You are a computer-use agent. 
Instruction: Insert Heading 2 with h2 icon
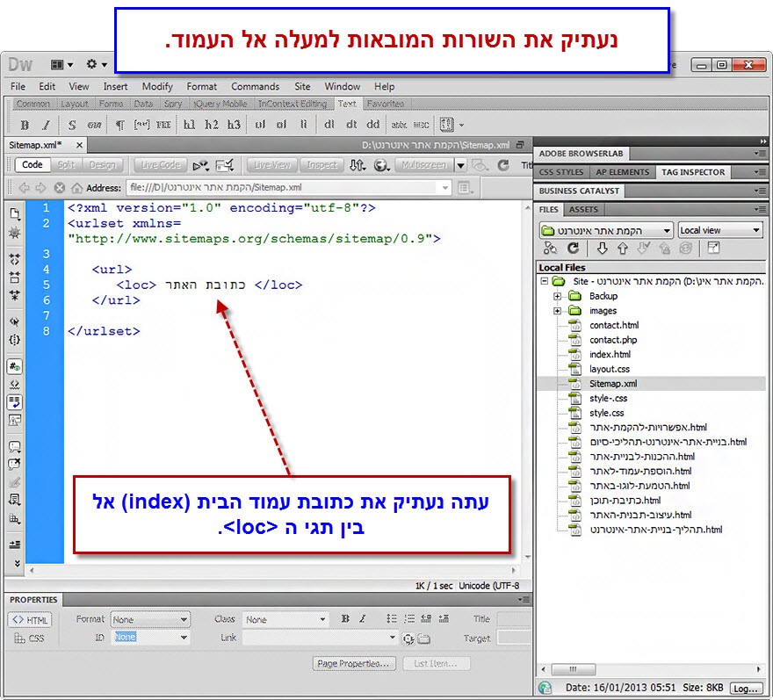pos(212,125)
